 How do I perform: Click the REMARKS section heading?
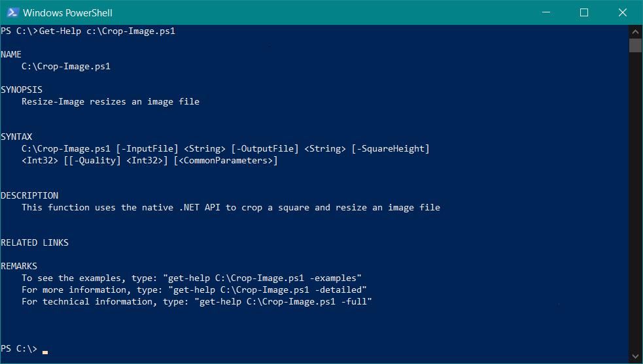pyautogui.click(x=19, y=266)
